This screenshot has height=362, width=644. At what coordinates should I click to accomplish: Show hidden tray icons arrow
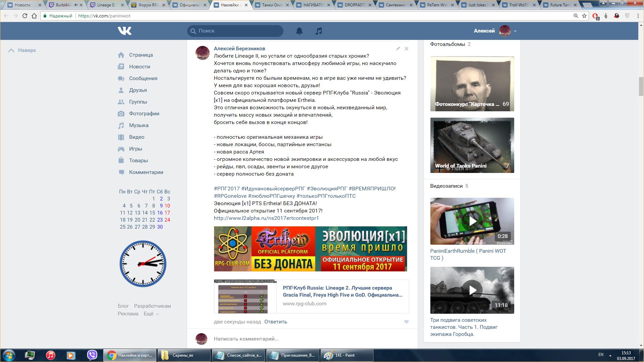pyautogui.click(x=610, y=355)
